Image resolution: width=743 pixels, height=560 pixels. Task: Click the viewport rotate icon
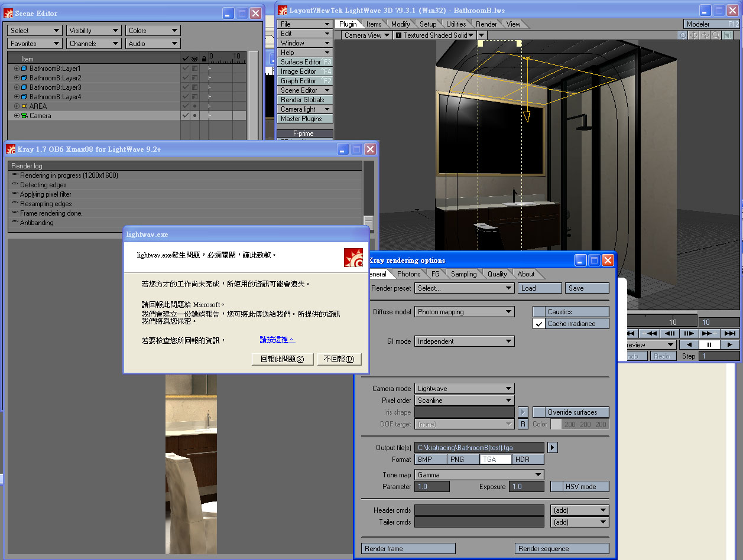tap(705, 35)
